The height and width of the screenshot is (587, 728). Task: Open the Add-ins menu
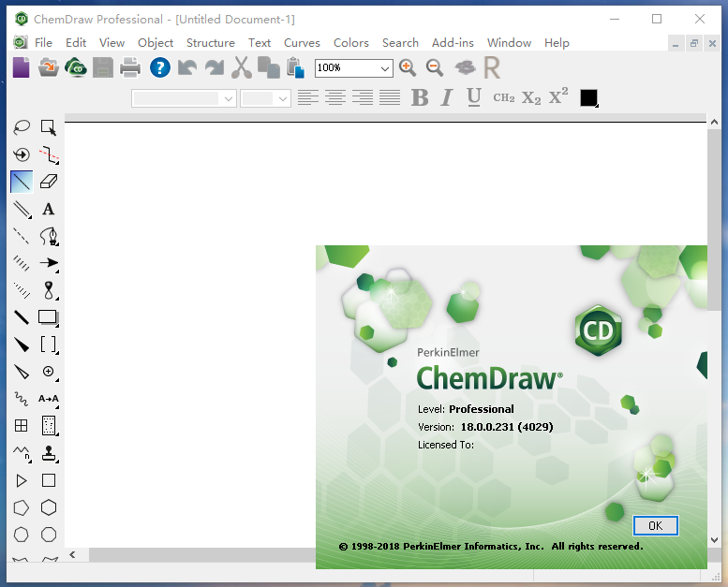[x=452, y=42]
